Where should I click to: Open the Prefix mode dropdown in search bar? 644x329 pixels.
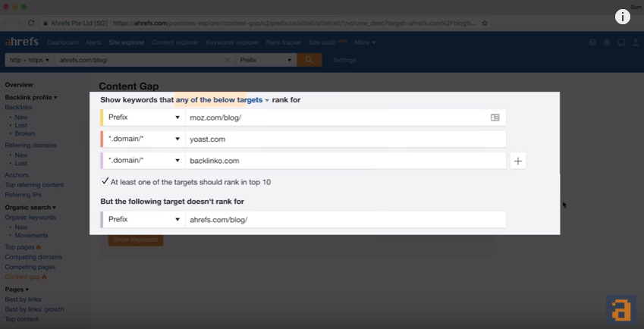(266, 60)
